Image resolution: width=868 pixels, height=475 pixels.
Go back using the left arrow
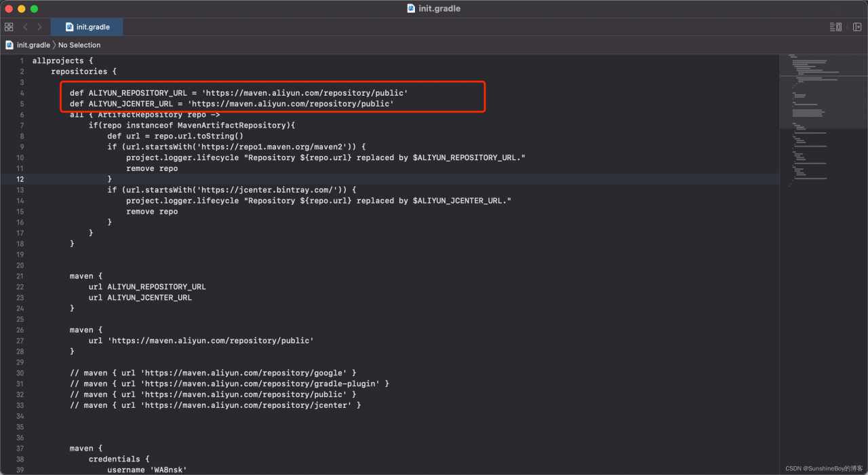point(25,27)
